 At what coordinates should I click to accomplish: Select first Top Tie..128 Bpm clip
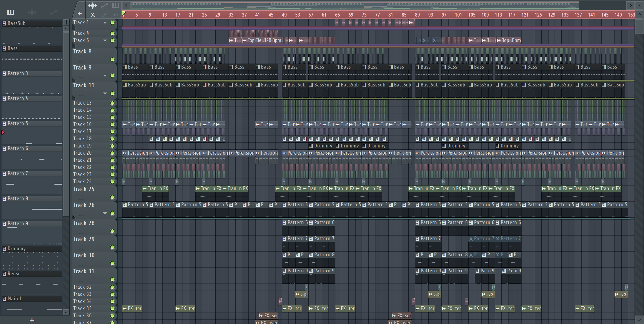[x=262, y=40]
